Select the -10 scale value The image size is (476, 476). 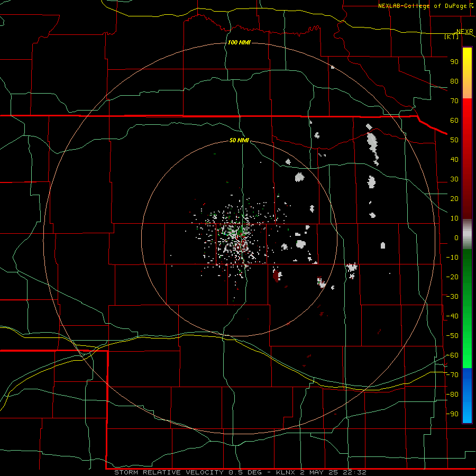pos(452,258)
